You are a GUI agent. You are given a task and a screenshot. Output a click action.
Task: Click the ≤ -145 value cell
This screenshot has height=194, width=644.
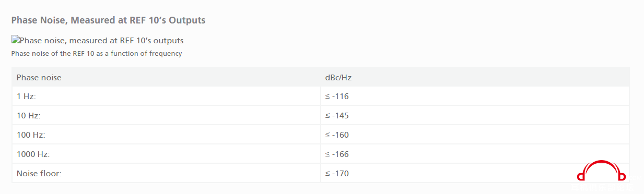337,115
